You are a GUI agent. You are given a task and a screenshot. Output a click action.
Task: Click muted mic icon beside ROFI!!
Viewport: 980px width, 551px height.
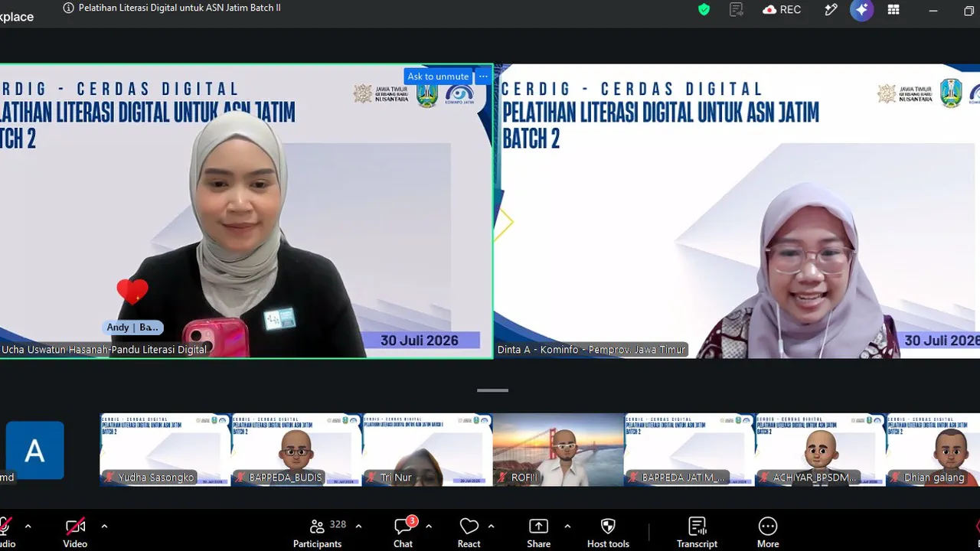click(504, 478)
